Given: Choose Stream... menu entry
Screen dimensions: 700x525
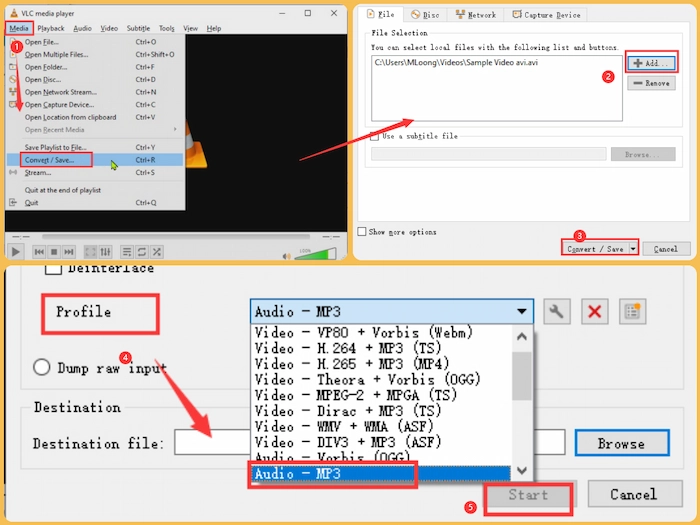Looking at the screenshot, I should click(x=95, y=172).
